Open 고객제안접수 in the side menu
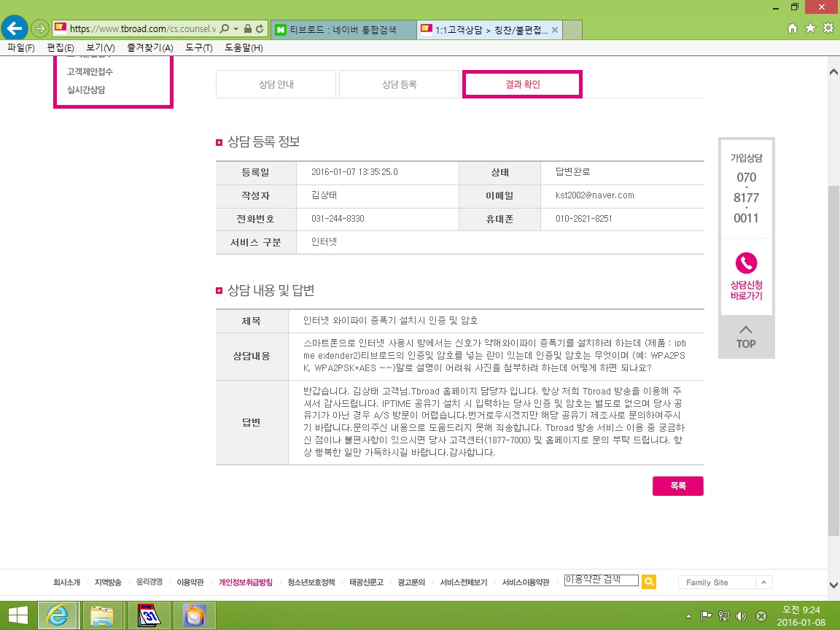The image size is (840, 630). point(90,71)
